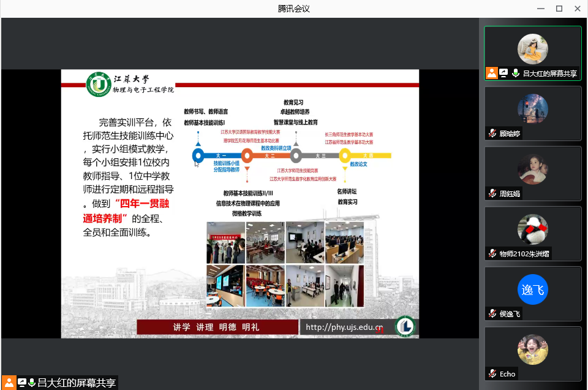Viewport: 588px width, 390px height.
Task: Maximize the 腾讯会议 window
Action: point(559,9)
